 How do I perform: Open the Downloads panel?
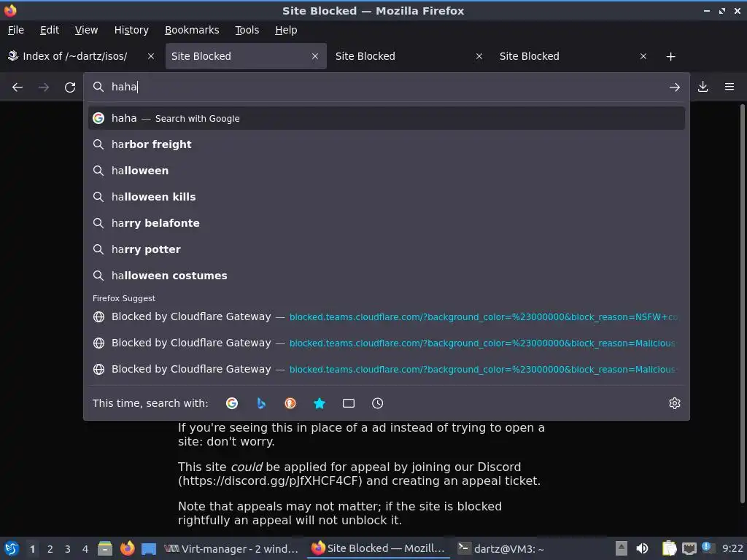click(703, 87)
